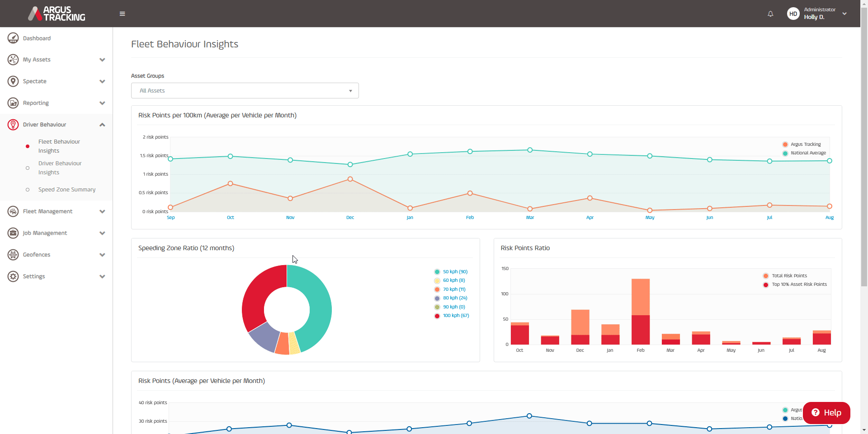Toggle the 100 kph (67) legend
The height and width of the screenshot is (434, 868).
click(452, 316)
